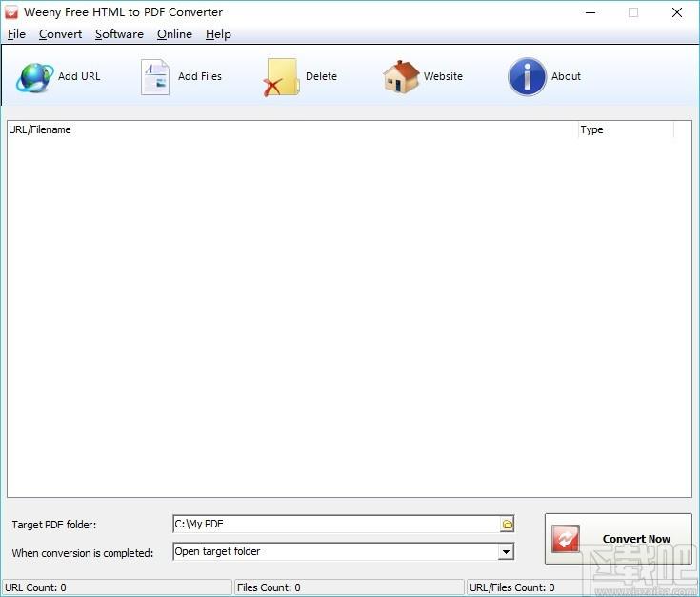
Task: Click the About info icon
Action: [527, 77]
